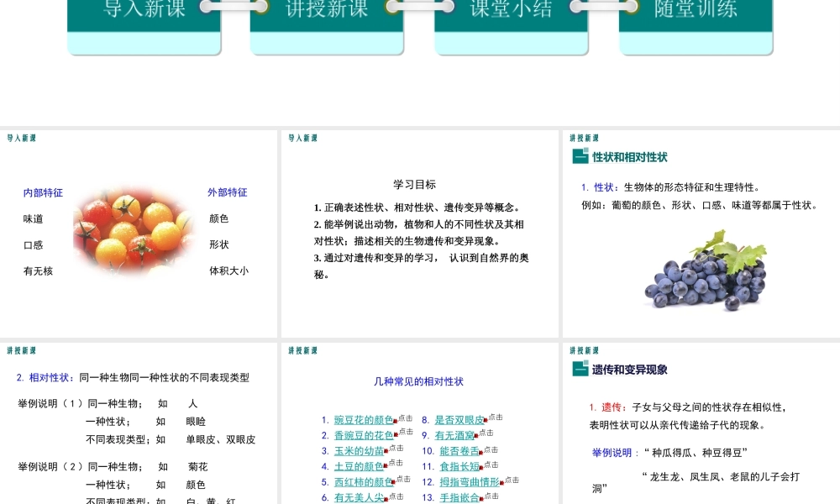This screenshot has height=504, width=840.
Task: Follow the 有无酒窝 link
Action: pyautogui.click(x=454, y=435)
